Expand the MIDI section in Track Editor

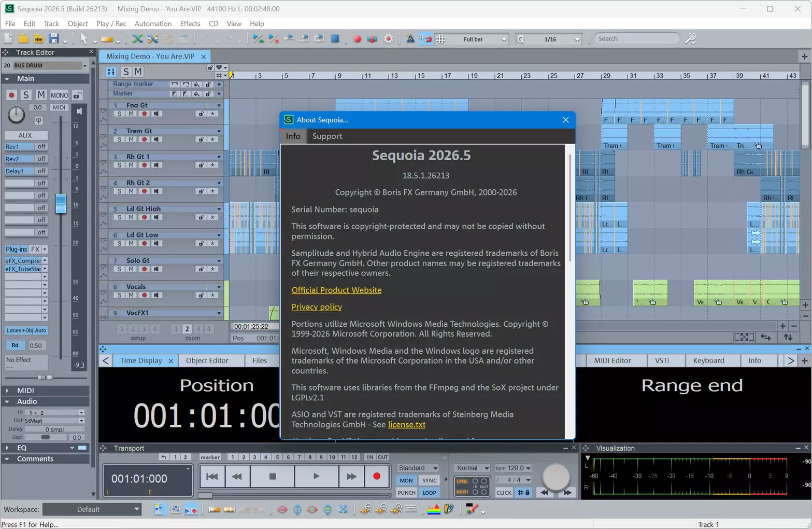click(7, 391)
